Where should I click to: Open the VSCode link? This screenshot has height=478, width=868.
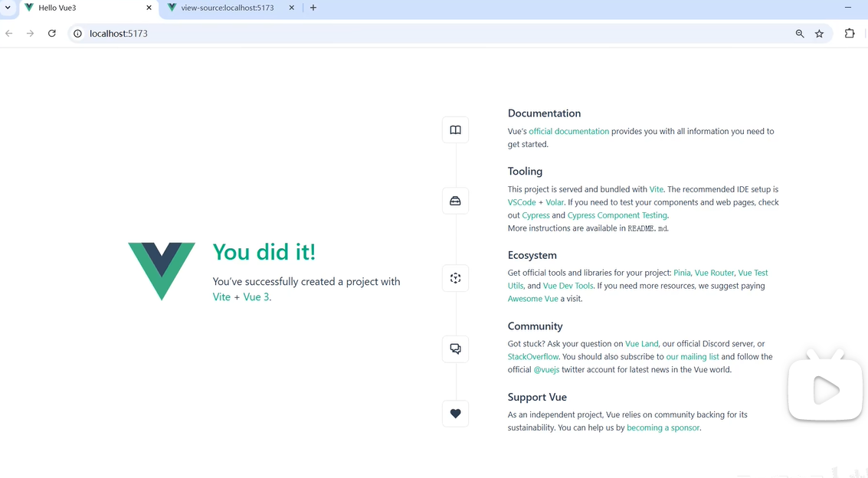point(522,202)
